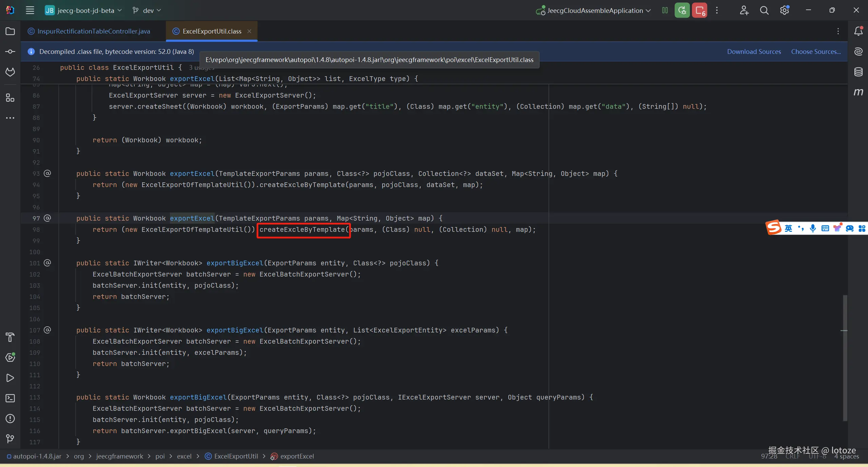Open the Database tool window

point(859,72)
